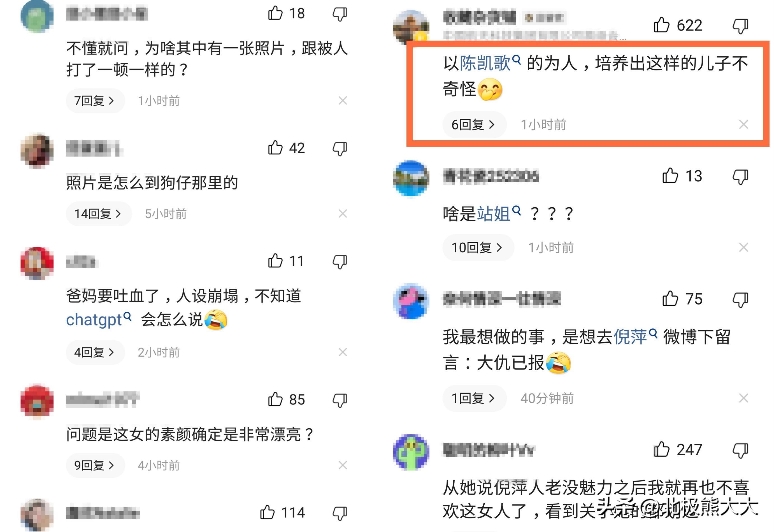Dislike the comment with 42 likes
This screenshot has width=774, height=532.
pyautogui.click(x=340, y=148)
